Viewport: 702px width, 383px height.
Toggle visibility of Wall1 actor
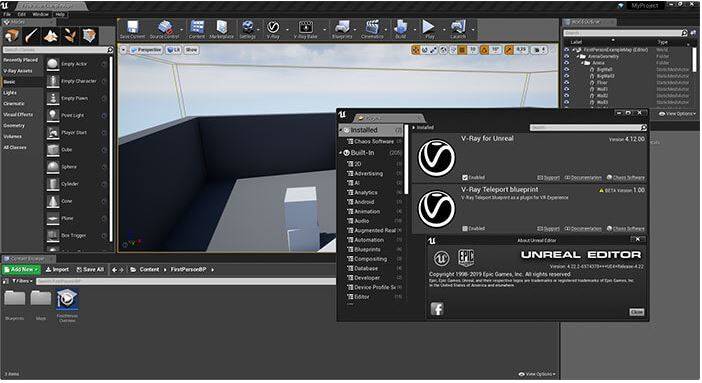(x=567, y=89)
